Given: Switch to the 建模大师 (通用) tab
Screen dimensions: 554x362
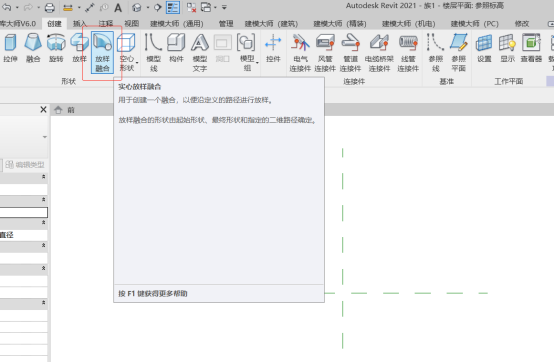Looking at the screenshot, I should 177,24.
